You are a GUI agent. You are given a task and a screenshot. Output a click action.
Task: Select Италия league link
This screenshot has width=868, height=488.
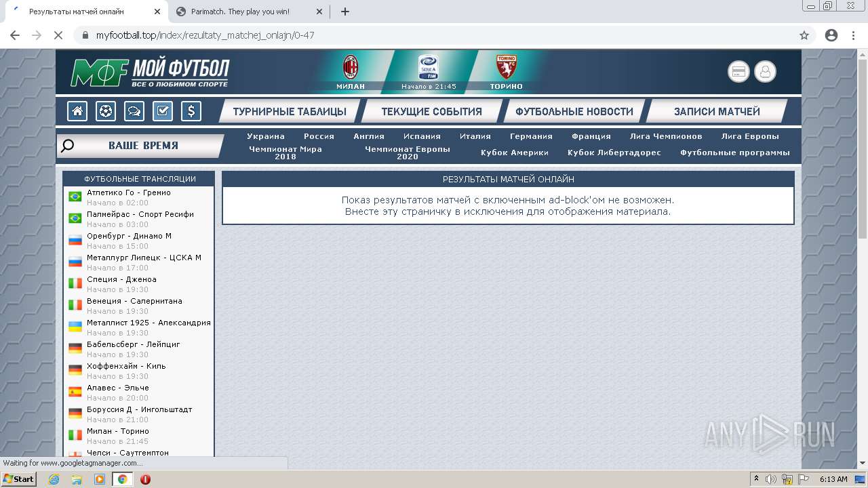tap(475, 136)
